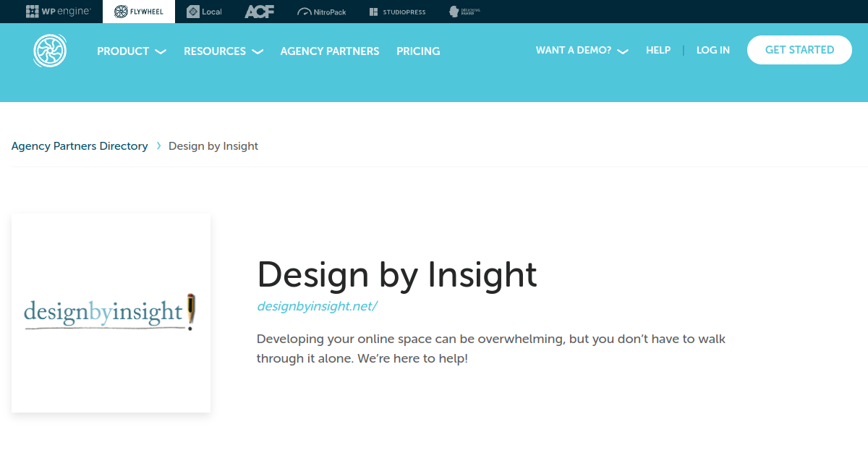Click the Design by Insight breadcrumb text
The height and width of the screenshot is (456, 868).
213,146
